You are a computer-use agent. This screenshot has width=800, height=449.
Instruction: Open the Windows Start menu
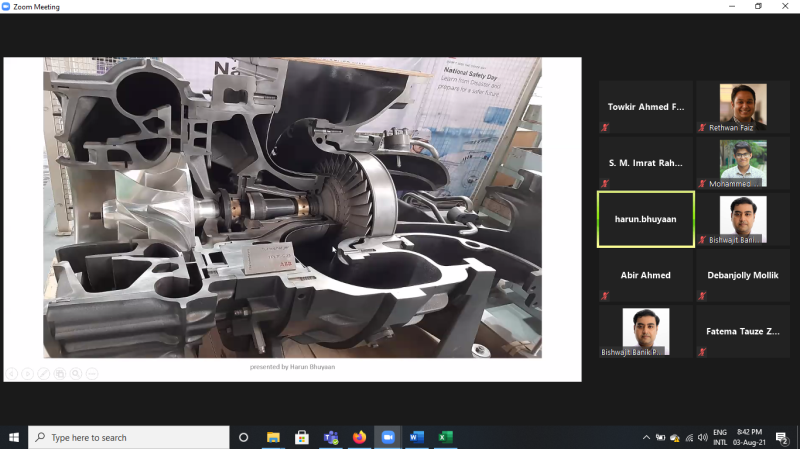coord(14,437)
